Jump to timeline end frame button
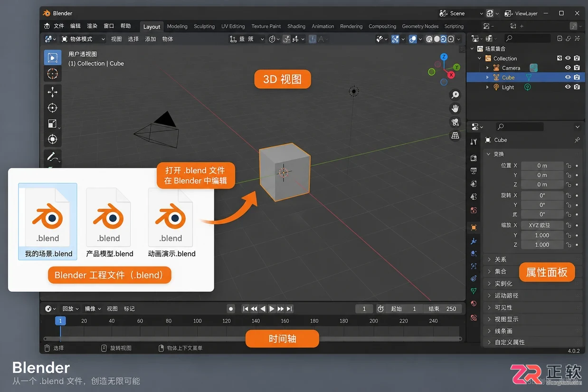 289,309
